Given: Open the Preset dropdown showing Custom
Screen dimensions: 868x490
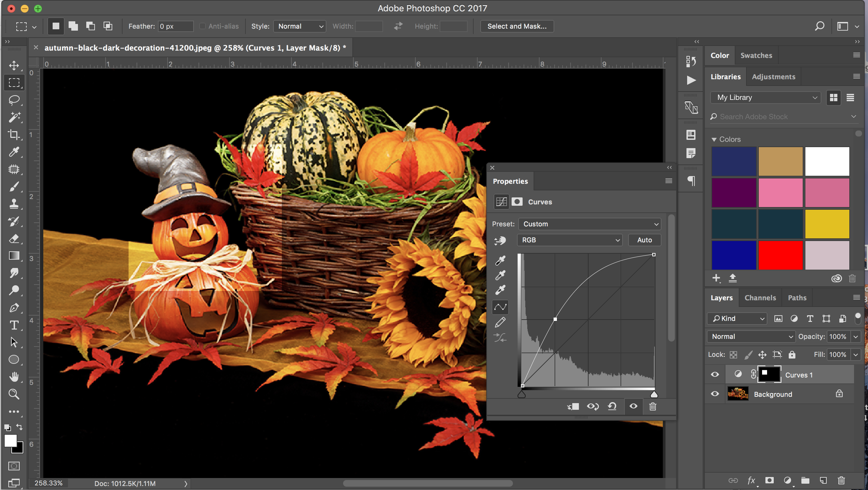Looking at the screenshot, I should [x=590, y=224].
